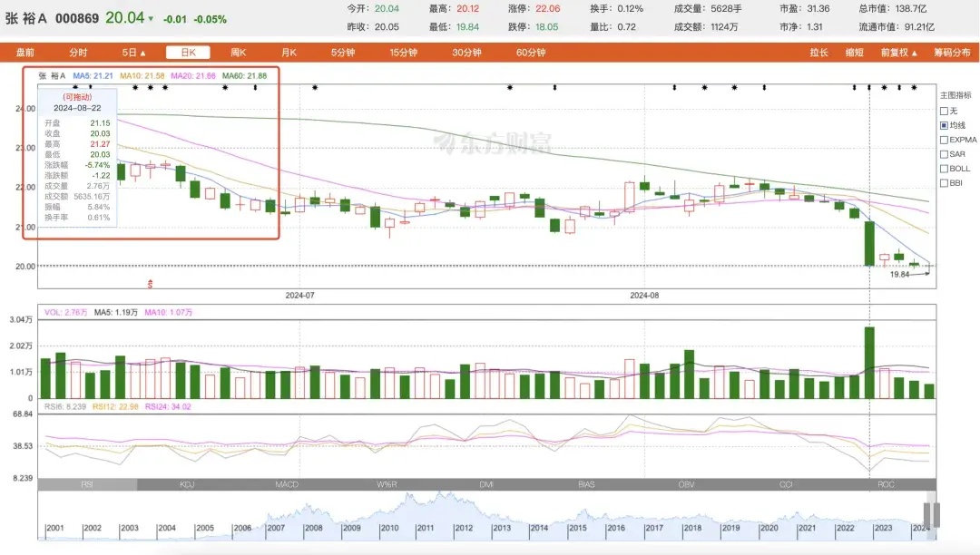This screenshot has height=555, width=980.
Task: Switch to the 5分钟 chart tab
Action: coord(343,53)
